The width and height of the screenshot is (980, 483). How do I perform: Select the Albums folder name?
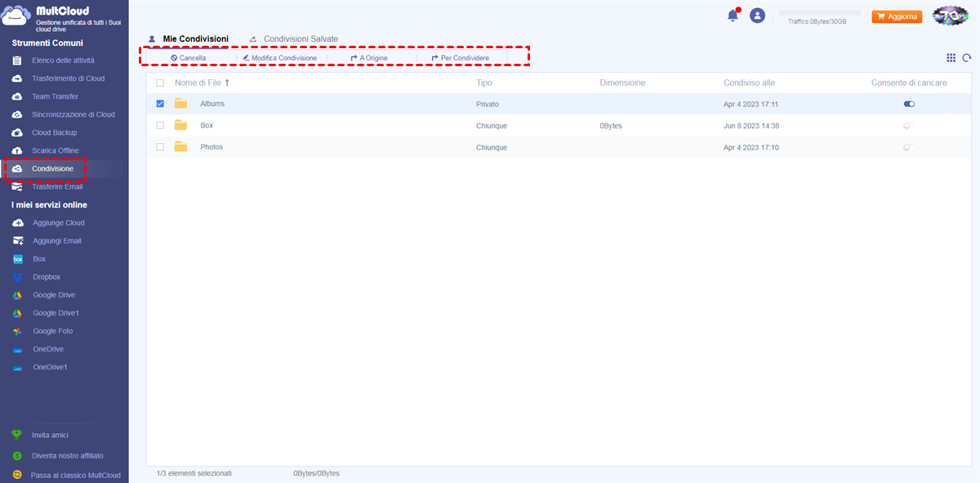(212, 104)
